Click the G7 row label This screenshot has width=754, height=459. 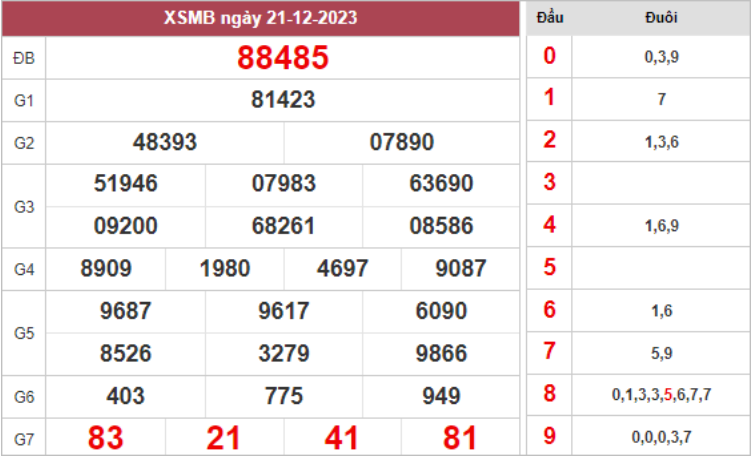(x=24, y=439)
